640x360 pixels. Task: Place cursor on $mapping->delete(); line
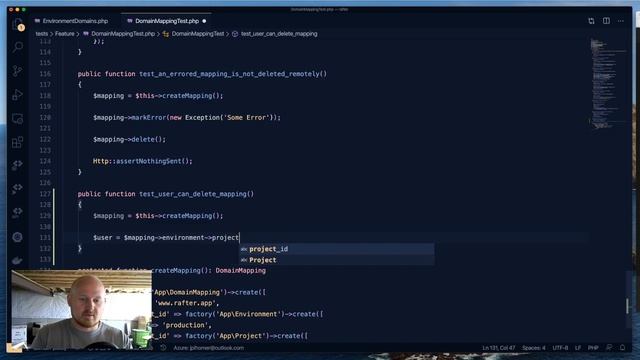click(x=129, y=139)
